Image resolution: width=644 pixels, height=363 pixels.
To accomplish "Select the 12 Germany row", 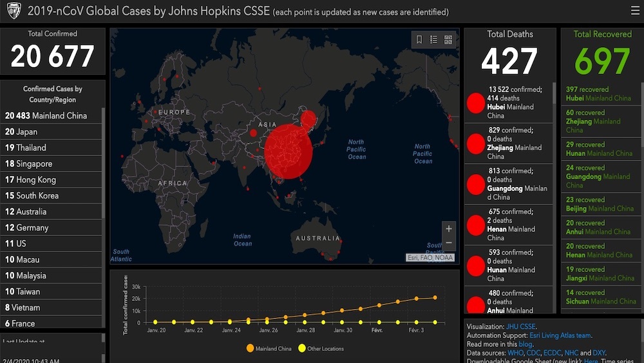I will click(51, 228).
